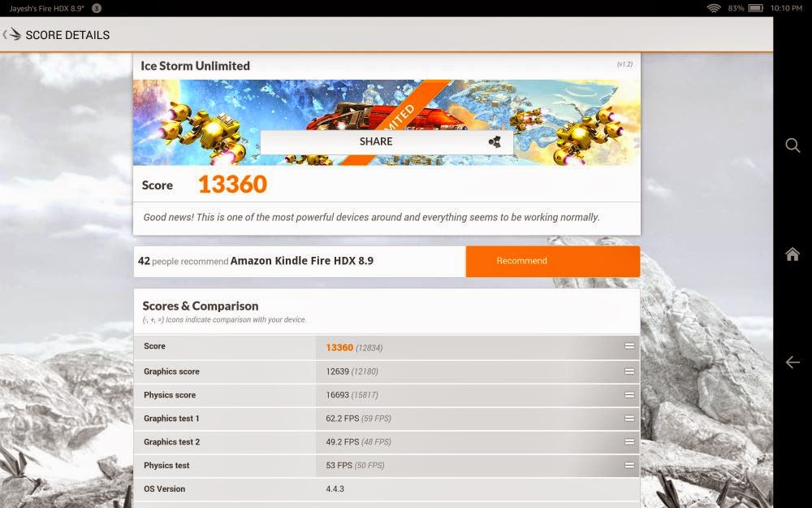Tap the share icon on SHARE bar
This screenshot has height=508, width=812.
pos(495,141)
